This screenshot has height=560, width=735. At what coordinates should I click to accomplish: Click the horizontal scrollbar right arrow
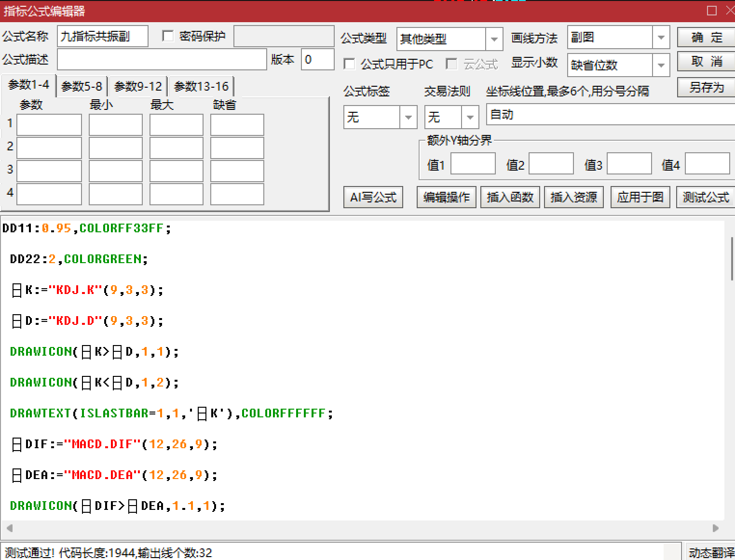coord(716,528)
